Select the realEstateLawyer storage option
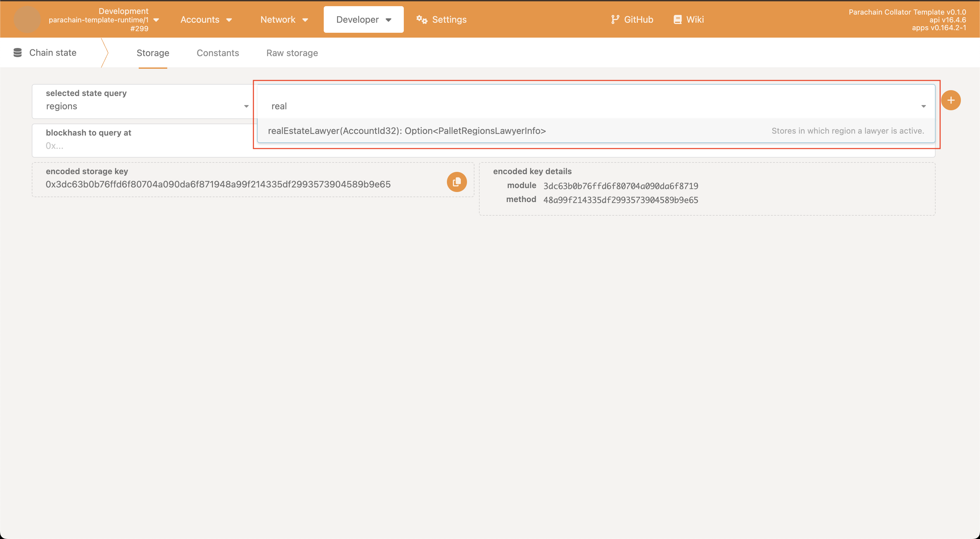The width and height of the screenshot is (980, 539). 407,131
